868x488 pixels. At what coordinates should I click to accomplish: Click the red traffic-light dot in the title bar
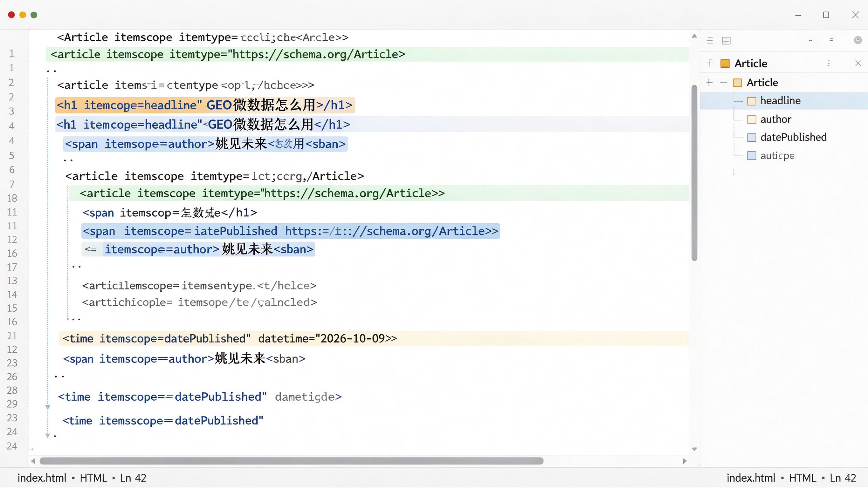coord(11,15)
